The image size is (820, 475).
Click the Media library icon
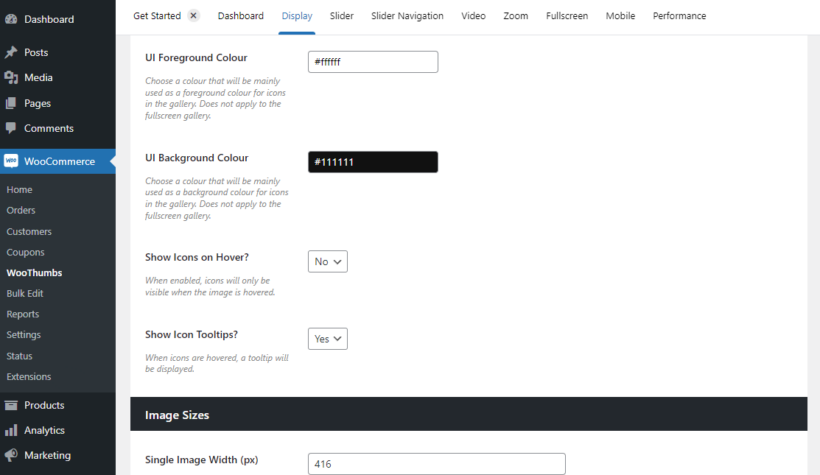pyautogui.click(x=11, y=77)
